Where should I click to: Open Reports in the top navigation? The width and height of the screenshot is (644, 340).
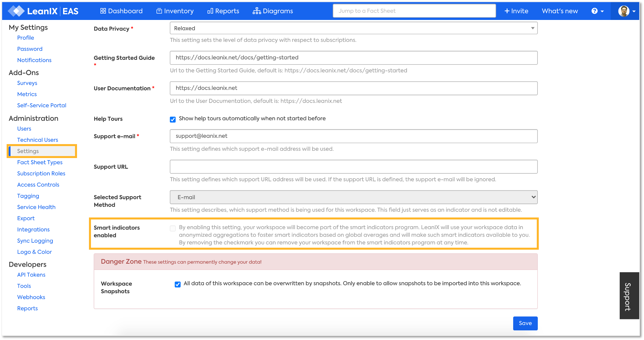(223, 11)
